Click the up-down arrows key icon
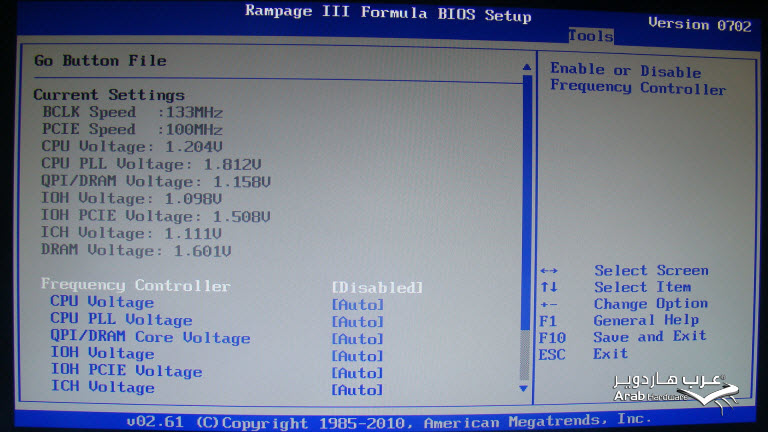This screenshot has width=768, height=432. coord(549,287)
